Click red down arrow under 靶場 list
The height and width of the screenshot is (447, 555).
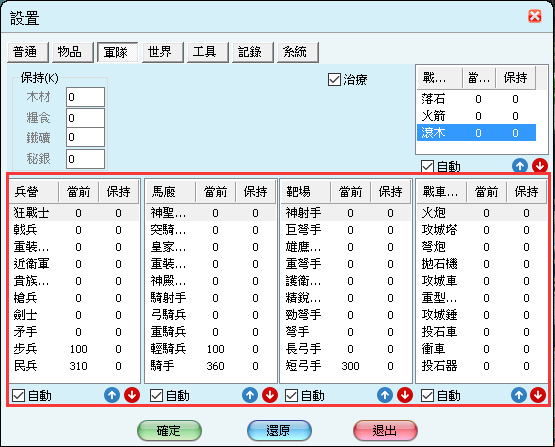coord(405,395)
